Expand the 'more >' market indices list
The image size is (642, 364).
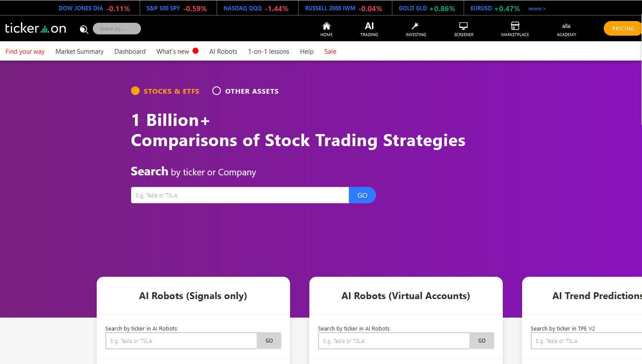click(537, 8)
